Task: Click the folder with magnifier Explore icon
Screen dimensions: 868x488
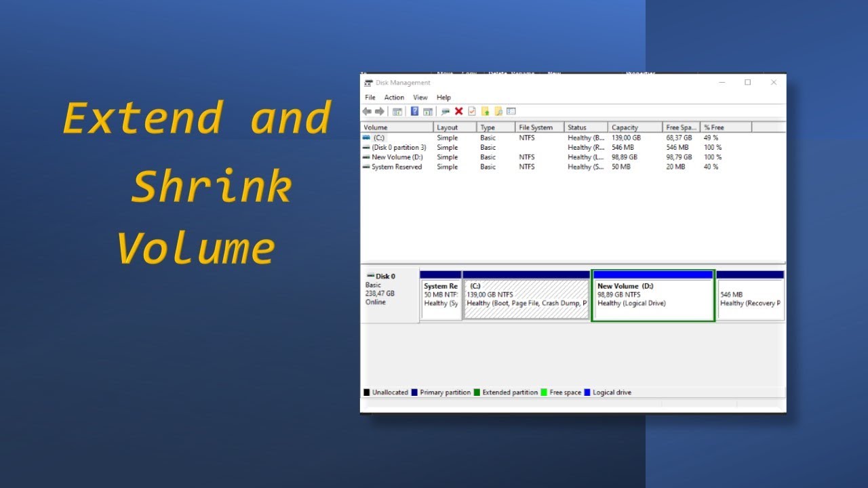Action: tap(498, 111)
